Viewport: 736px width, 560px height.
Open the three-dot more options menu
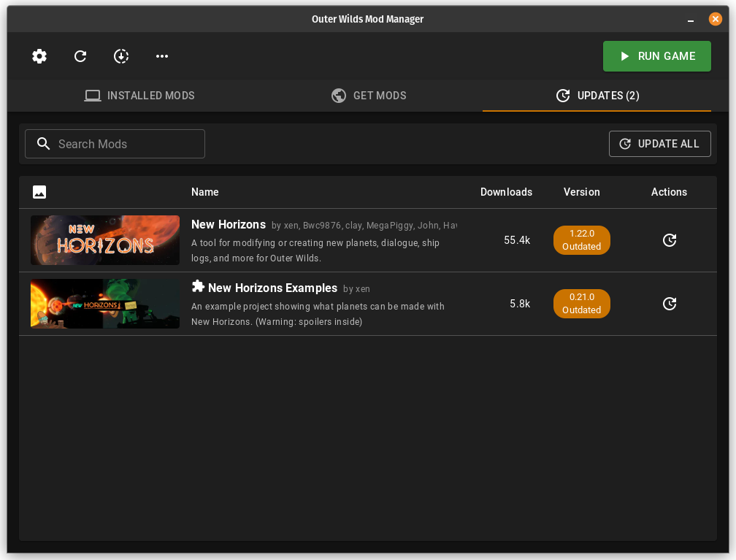(x=162, y=56)
